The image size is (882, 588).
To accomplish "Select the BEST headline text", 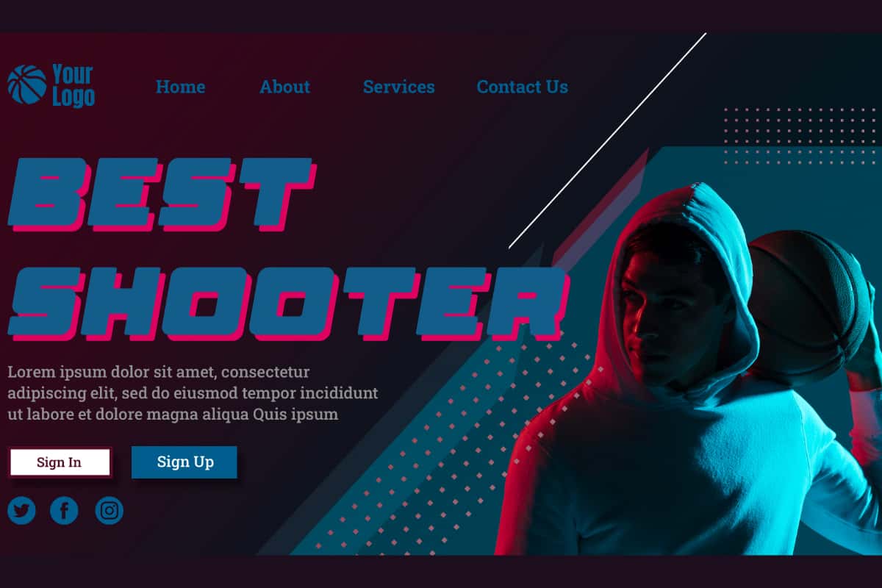I will tap(162, 194).
